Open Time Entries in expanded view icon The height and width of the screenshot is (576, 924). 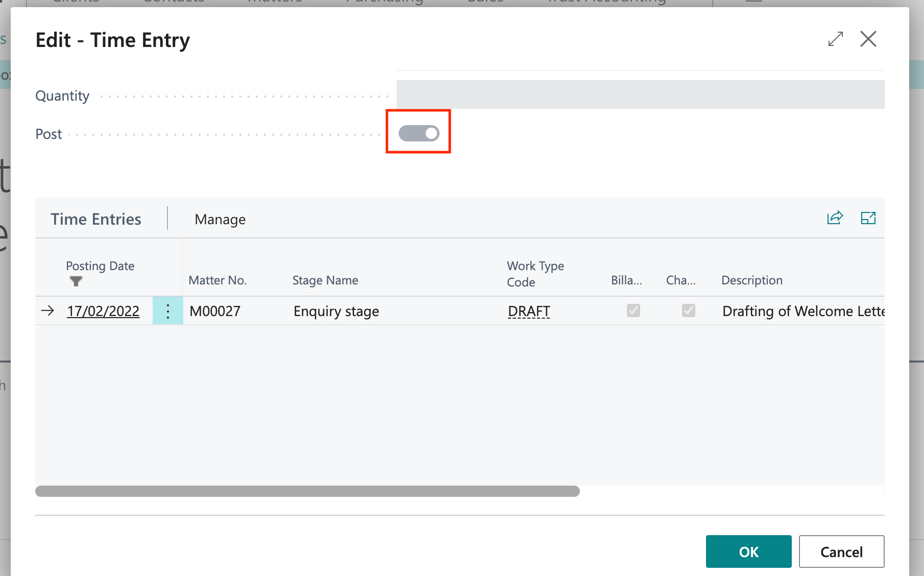868,218
